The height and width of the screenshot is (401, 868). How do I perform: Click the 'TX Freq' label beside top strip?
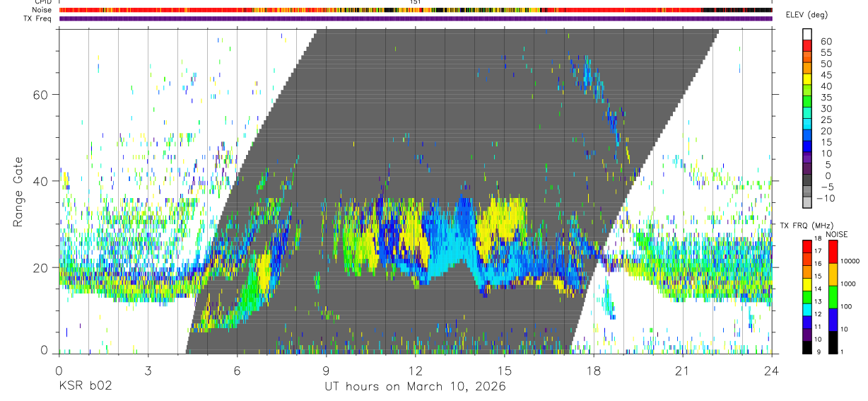37,18
